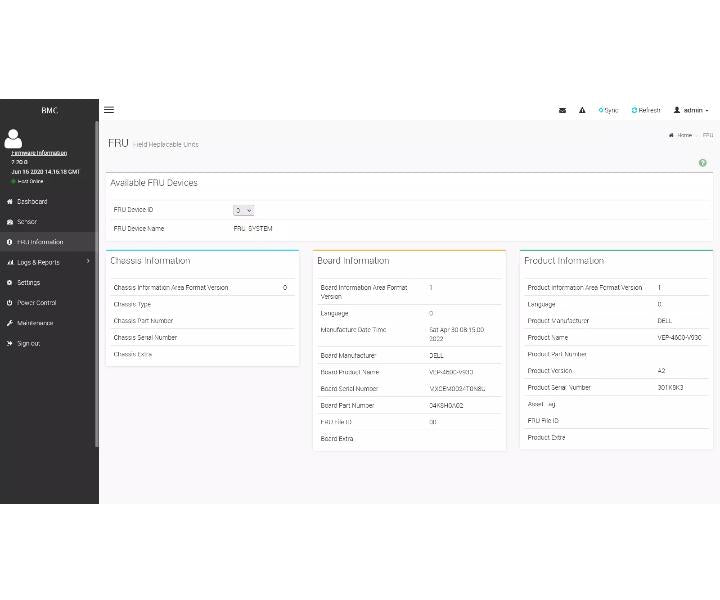Expand the Logs & Reports chevron

pos(88,262)
